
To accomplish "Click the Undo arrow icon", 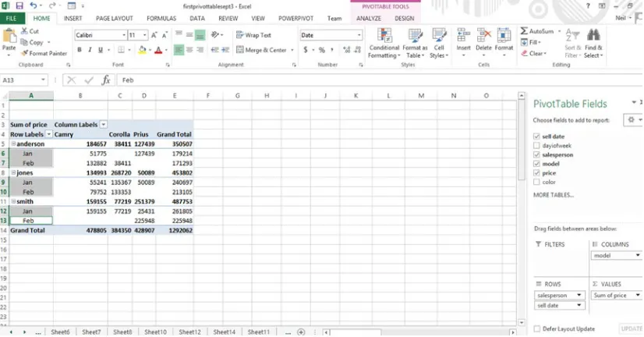I will (34, 5).
